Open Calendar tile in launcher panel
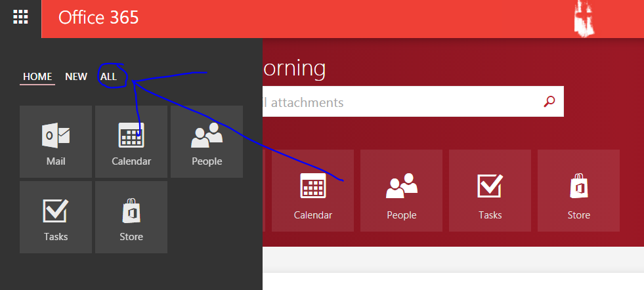 coord(131,142)
